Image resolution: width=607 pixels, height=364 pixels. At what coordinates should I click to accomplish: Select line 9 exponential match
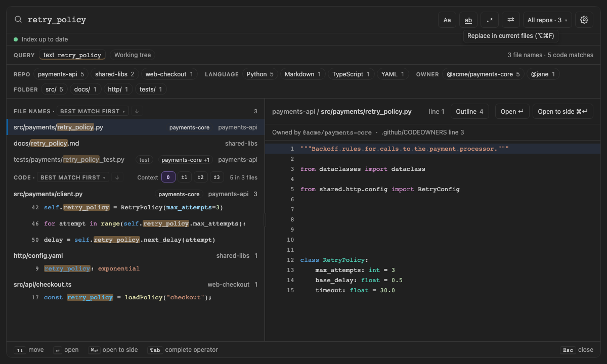click(x=136, y=268)
